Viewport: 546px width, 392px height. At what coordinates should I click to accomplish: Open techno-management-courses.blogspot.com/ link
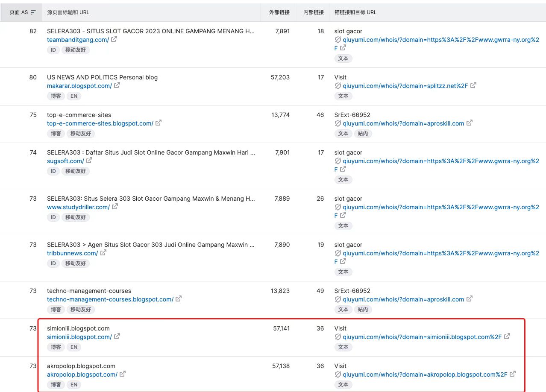(110, 299)
